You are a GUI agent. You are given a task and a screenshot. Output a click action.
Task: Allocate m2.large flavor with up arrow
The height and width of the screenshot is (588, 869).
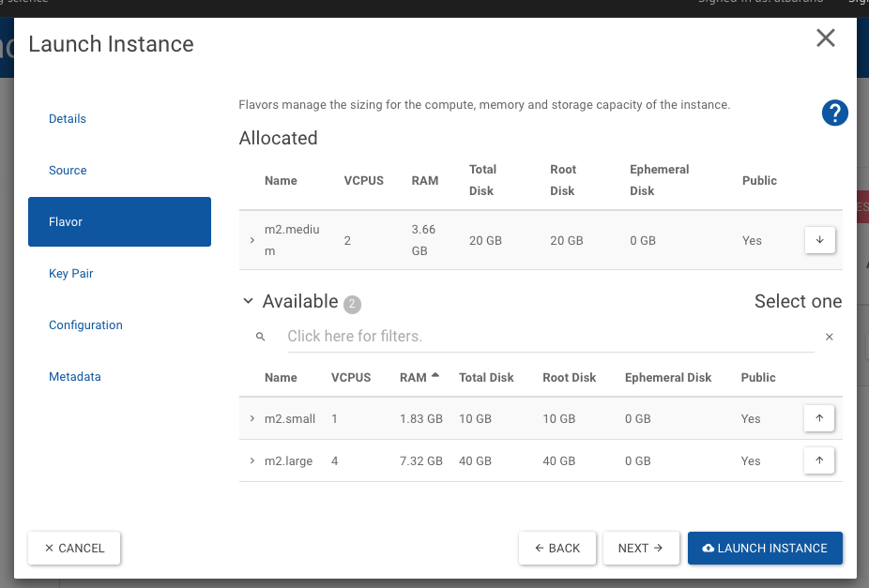click(x=819, y=460)
